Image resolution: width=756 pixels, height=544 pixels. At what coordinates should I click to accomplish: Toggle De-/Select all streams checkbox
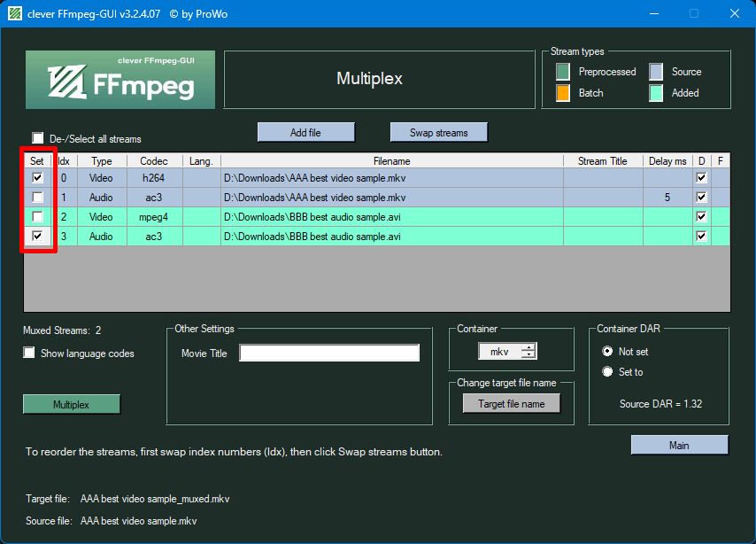(x=37, y=138)
